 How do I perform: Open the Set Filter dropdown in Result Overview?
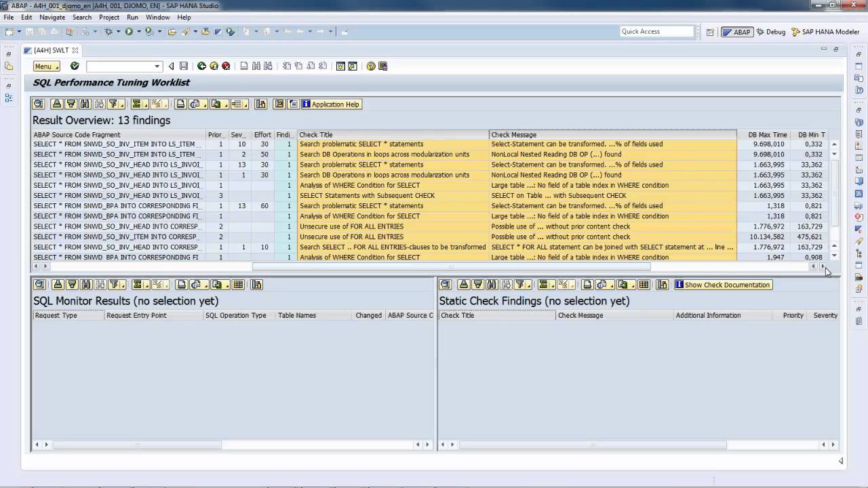122,104
